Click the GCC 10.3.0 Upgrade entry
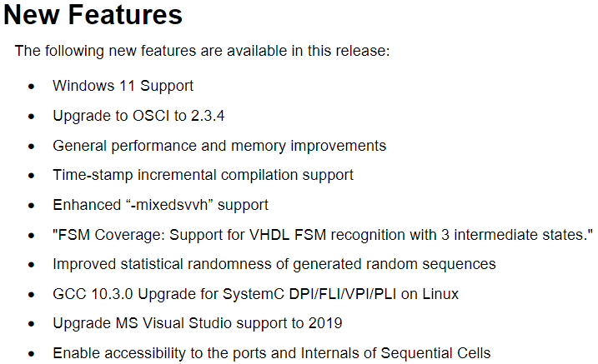This screenshot has height=364, width=598. coord(255,294)
